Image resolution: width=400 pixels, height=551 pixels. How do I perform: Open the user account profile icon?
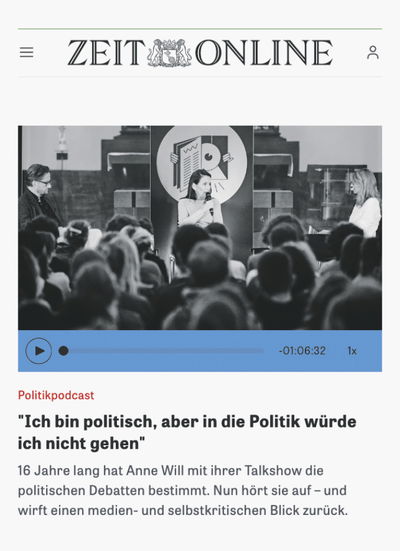[373, 52]
